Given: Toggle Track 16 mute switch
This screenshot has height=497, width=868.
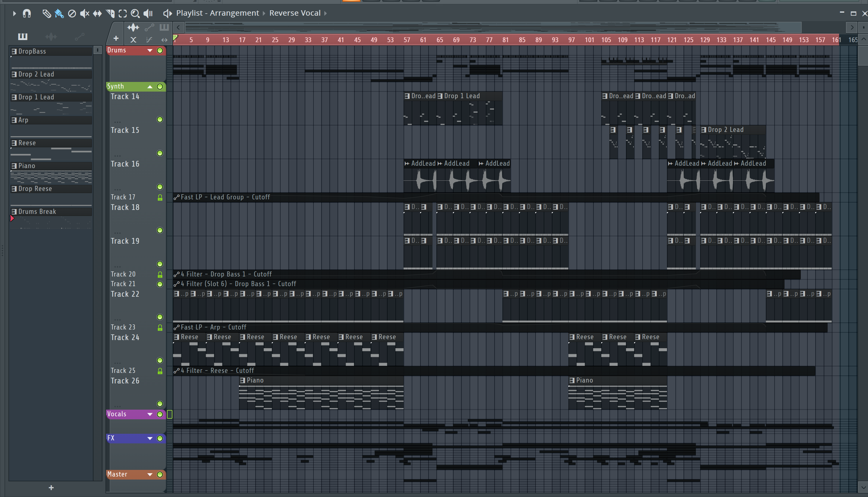Looking at the screenshot, I should pos(160,187).
